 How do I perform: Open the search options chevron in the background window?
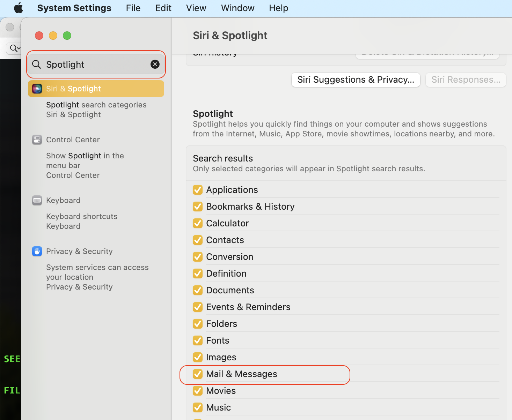click(14, 48)
